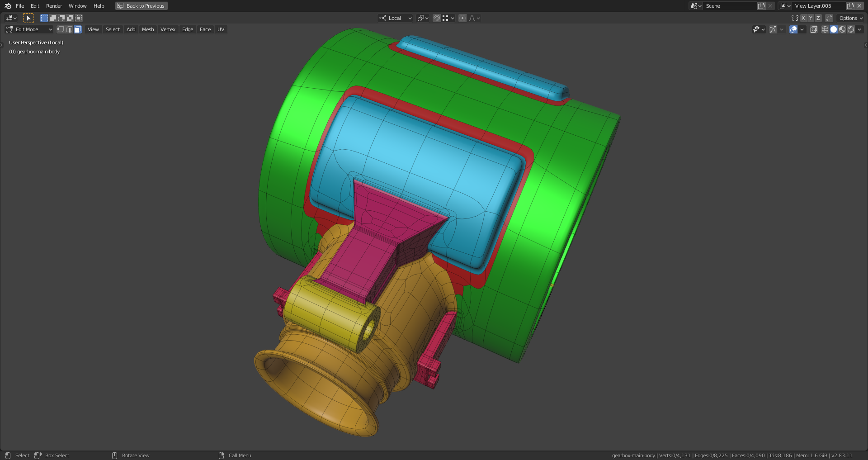Click the Blender logo icon
Screen dimensions: 868x460
(x=8, y=6)
